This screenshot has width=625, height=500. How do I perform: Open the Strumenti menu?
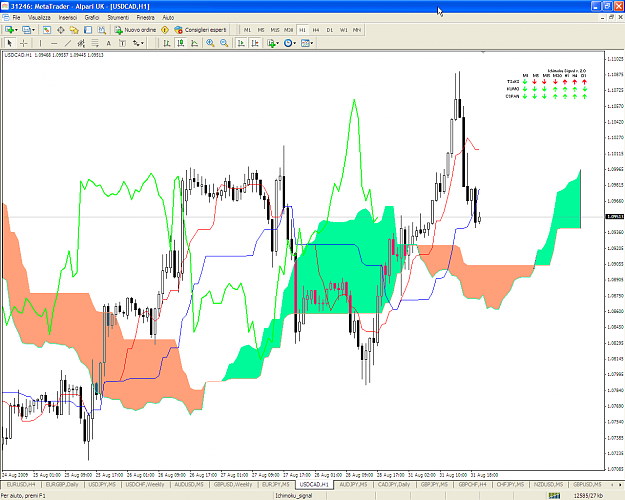click(118, 18)
